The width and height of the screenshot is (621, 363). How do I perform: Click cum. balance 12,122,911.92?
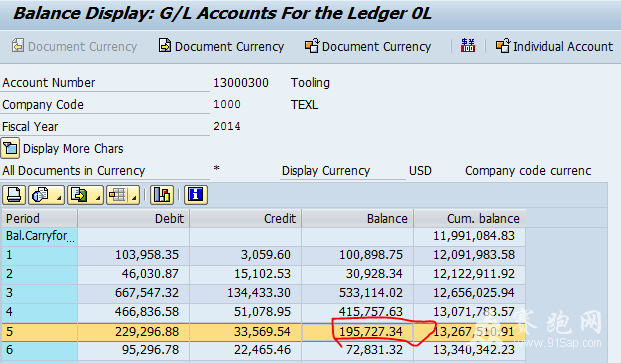tap(474, 274)
